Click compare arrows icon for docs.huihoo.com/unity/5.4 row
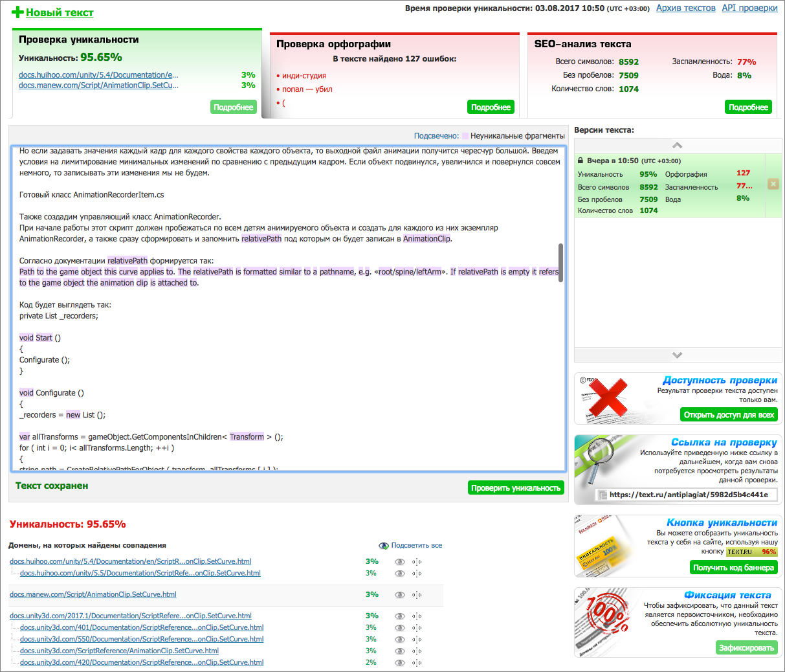The width and height of the screenshot is (785, 672). (417, 562)
